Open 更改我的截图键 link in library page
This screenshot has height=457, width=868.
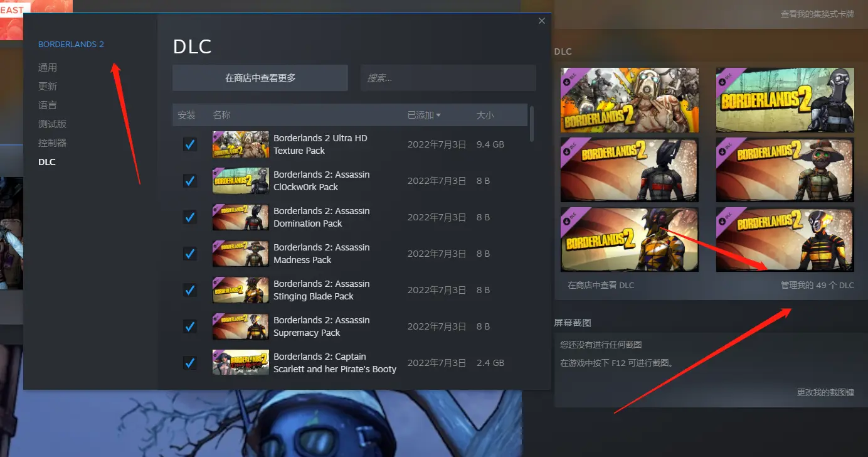pyautogui.click(x=825, y=392)
